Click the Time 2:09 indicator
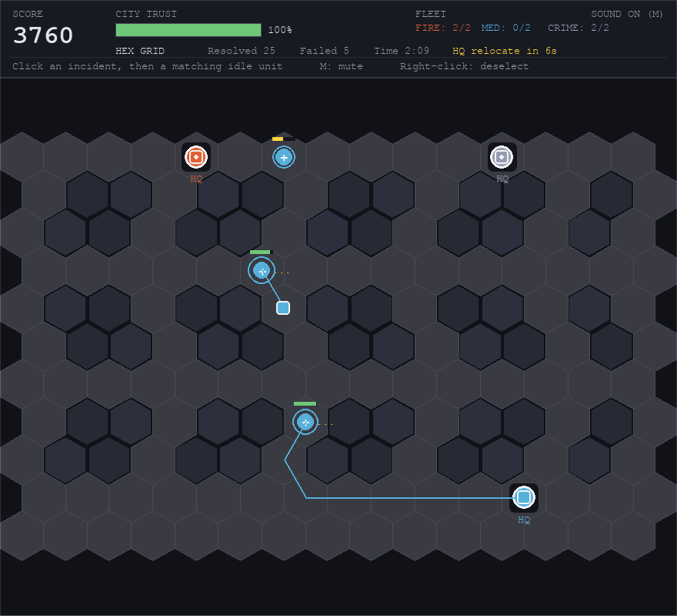The image size is (677, 616). pyautogui.click(x=401, y=51)
